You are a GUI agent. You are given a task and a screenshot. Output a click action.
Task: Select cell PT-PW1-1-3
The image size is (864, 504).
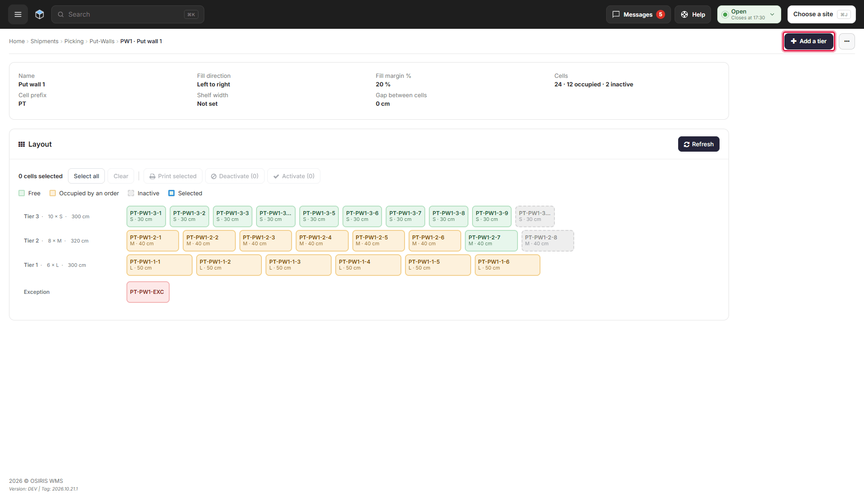pyautogui.click(x=299, y=265)
